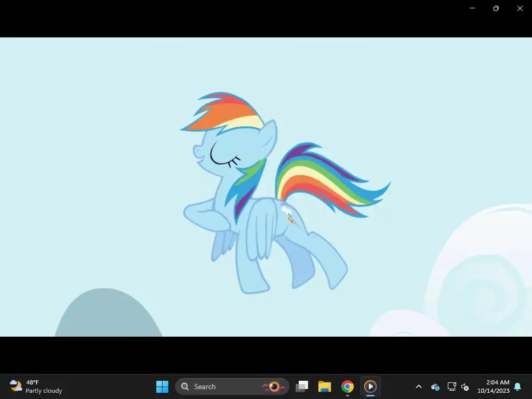Open network settings from the tray
The height and width of the screenshot is (399, 532).
coord(451,387)
